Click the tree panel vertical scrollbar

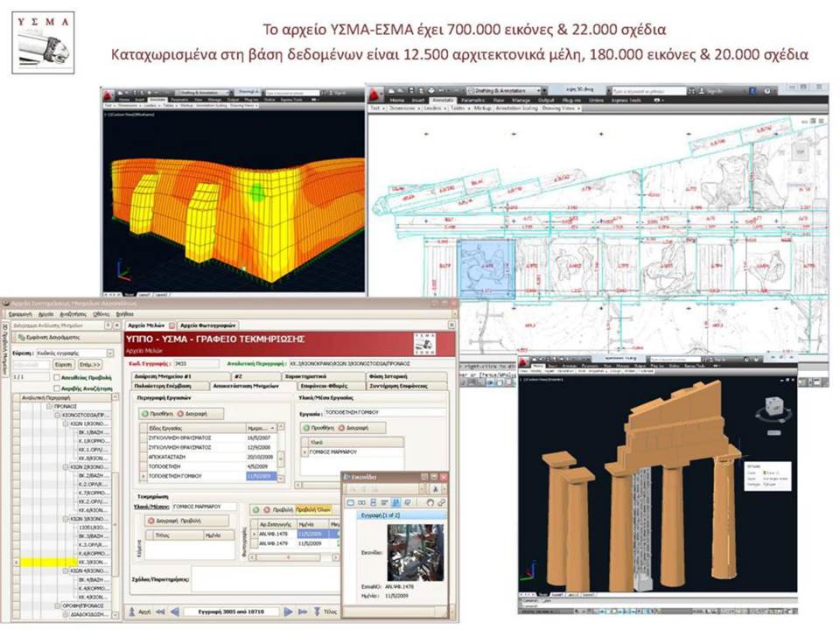pyautogui.click(x=115, y=506)
